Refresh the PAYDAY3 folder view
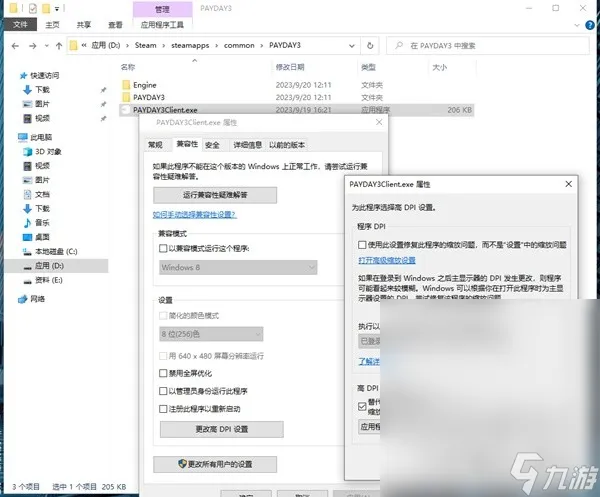 click(x=370, y=46)
